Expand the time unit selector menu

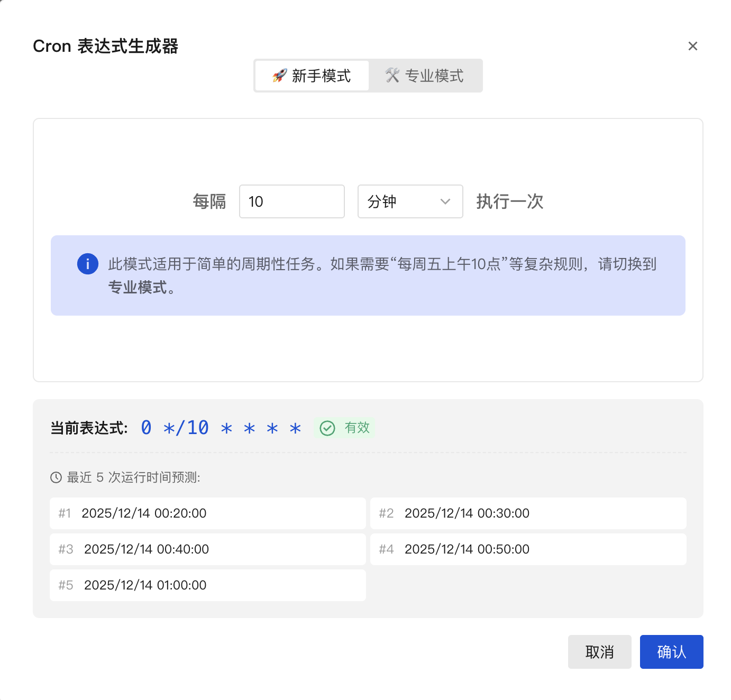(x=410, y=201)
